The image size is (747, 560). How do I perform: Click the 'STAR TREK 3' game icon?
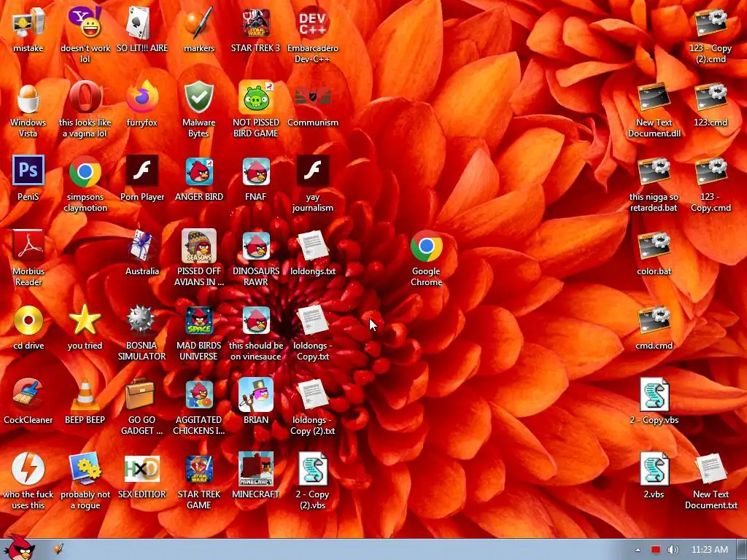click(x=256, y=23)
